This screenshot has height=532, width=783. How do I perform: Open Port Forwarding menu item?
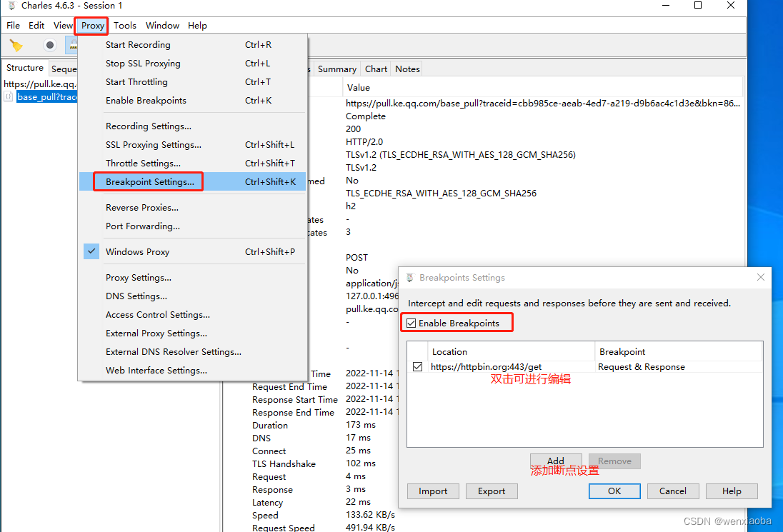[x=192, y=226]
